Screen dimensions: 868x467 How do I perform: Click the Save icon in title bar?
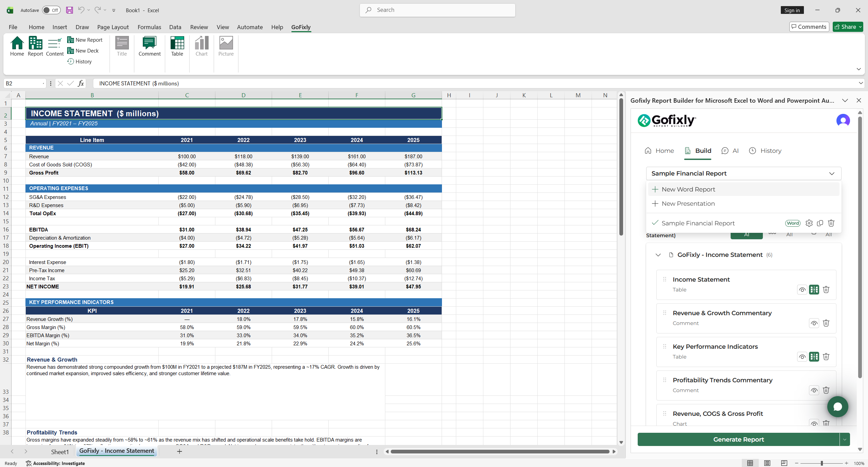coord(69,10)
